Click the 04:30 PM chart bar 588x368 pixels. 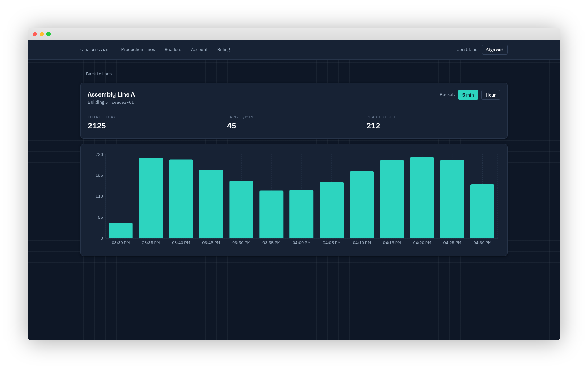[x=482, y=211]
